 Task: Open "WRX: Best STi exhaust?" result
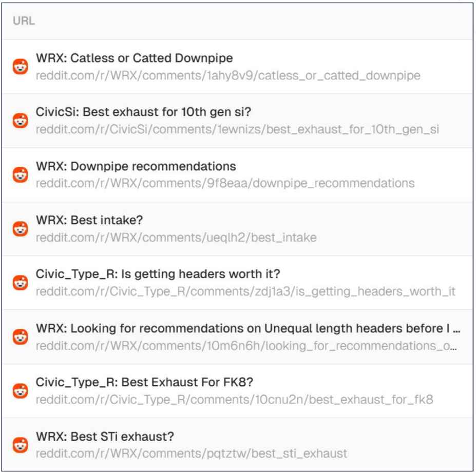105,437
